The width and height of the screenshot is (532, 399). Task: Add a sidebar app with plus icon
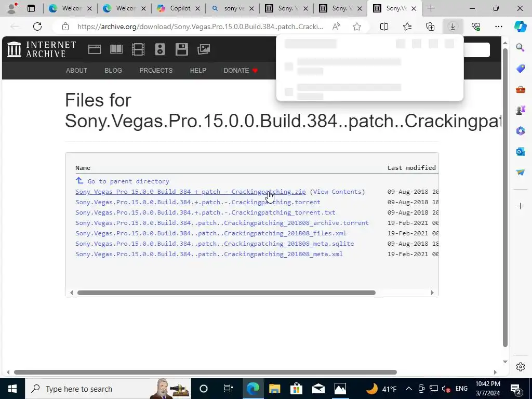pyautogui.click(x=520, y=206)
